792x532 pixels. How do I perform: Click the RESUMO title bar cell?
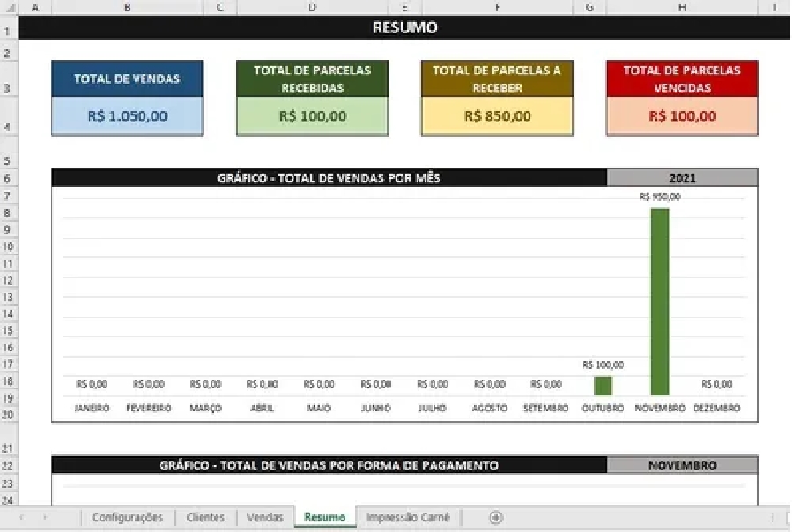[404, 27]
